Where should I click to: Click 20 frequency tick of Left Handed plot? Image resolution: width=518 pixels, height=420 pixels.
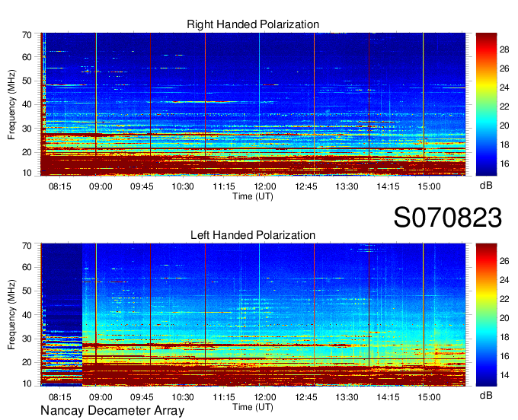(27, 362)
